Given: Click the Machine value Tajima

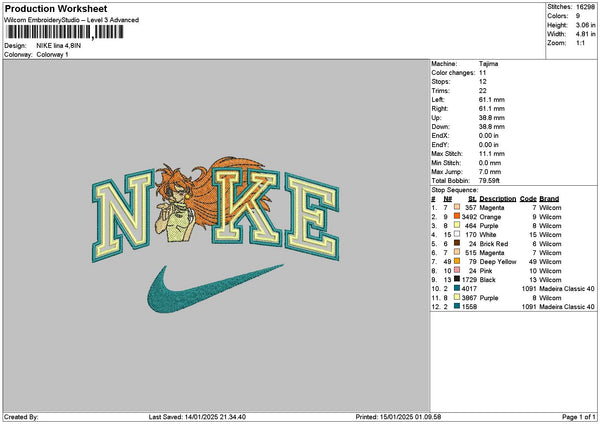Looking at the screenshot, I should click(x=488, y=64).
